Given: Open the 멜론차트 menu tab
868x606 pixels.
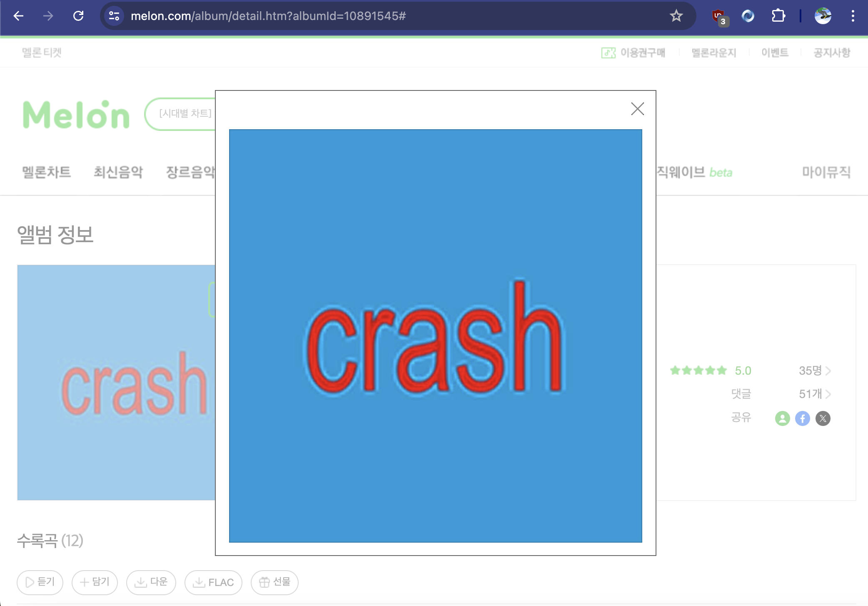Looking at the screenshot, I should [46, 172].
